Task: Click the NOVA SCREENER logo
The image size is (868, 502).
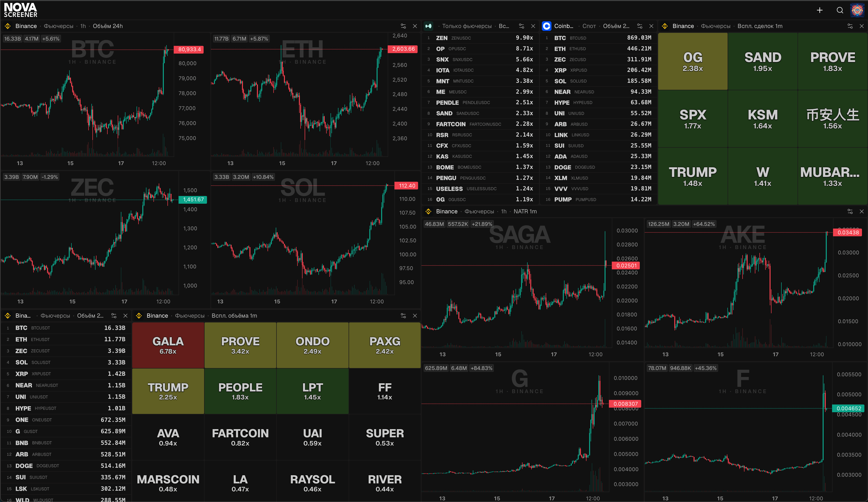Action: [x=20, y=10]
